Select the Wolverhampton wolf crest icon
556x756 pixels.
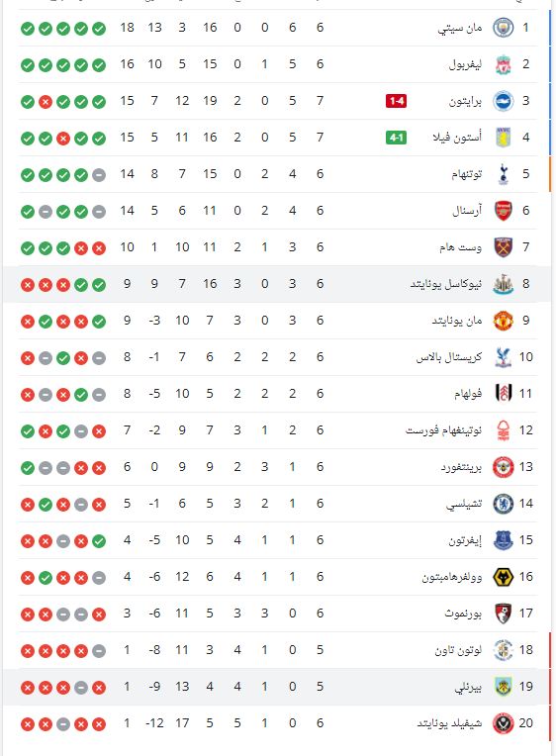tap(503, 577)
